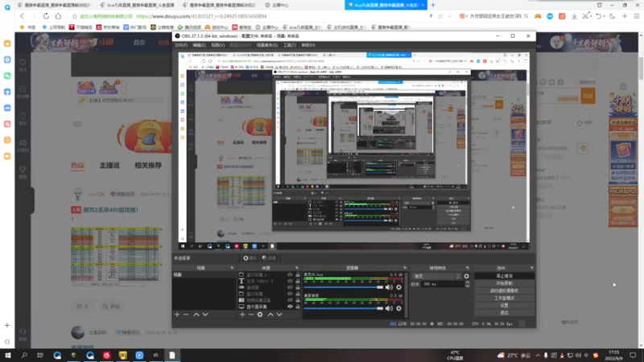Click 启动虚拟摄像机 button
This screenshot has width=644, height=362.
point(505,291)
